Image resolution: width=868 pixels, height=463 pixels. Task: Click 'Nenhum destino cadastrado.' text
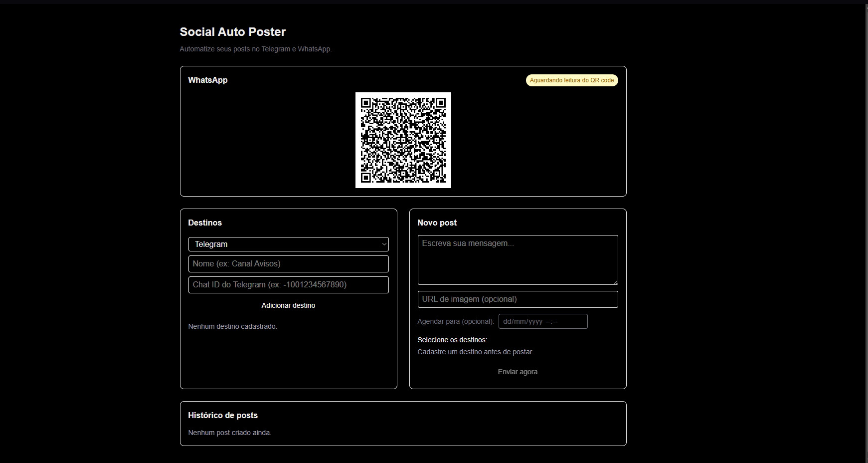tap(233, 326)
